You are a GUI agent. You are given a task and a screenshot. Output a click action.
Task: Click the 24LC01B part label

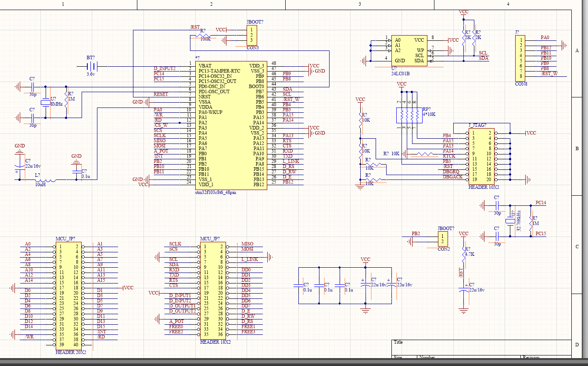400,74
